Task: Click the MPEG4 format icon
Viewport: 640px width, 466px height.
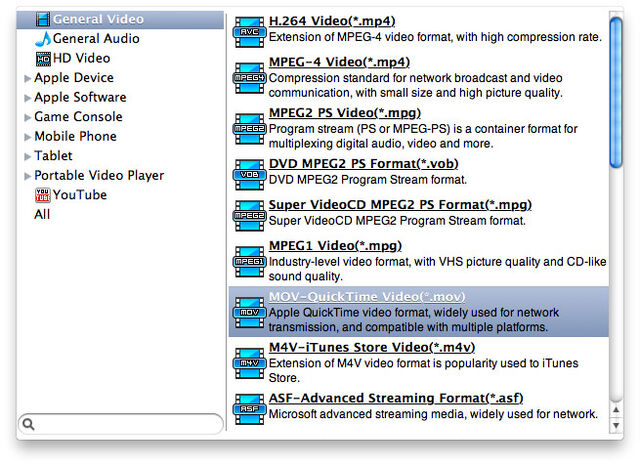Action: click(249, 78)
